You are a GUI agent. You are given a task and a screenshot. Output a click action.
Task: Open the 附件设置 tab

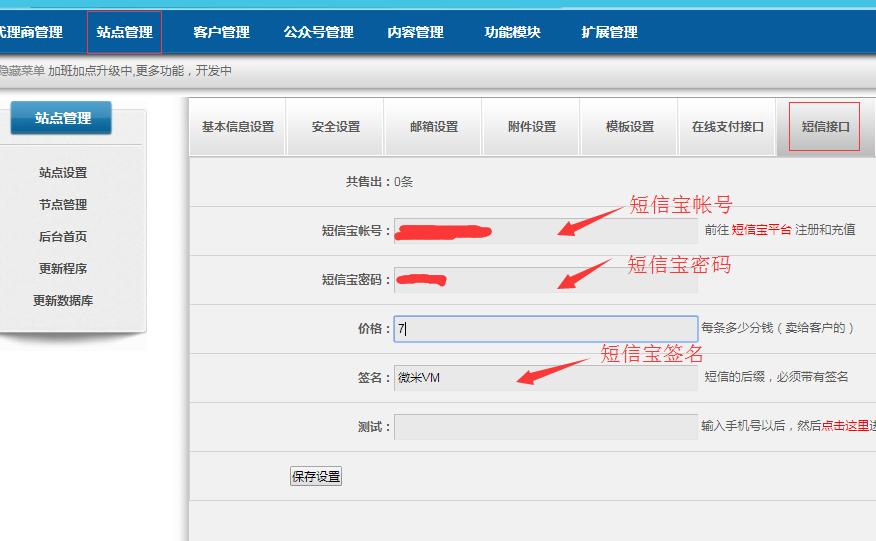(x=532, y=127)
